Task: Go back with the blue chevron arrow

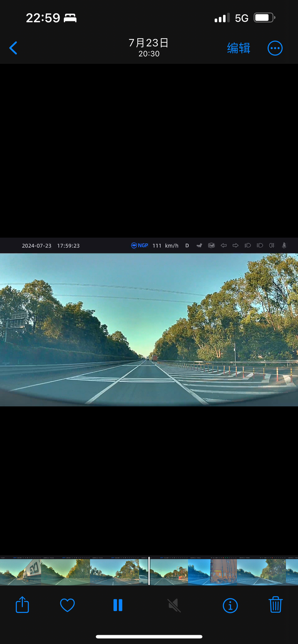Action: (x=14, y=48)
